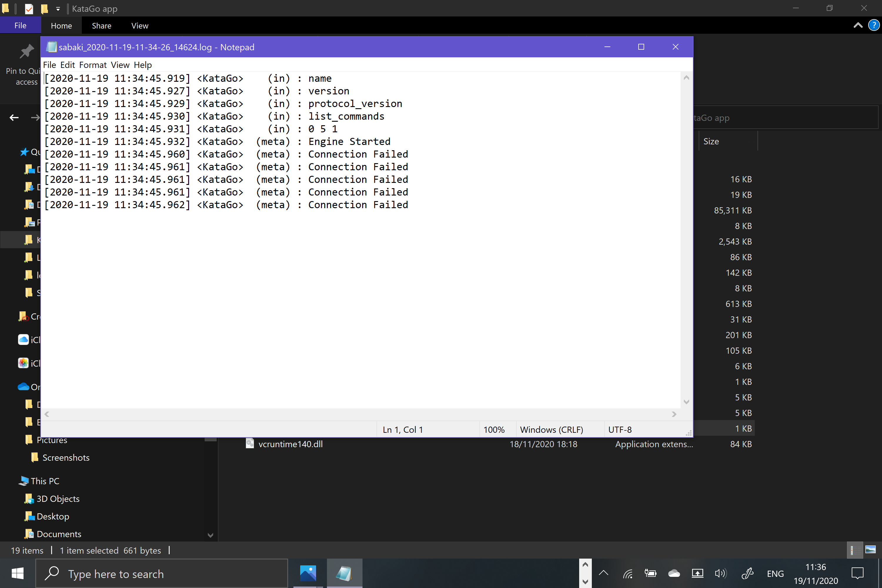This screenshot has width=882, height=588.
Task: Click the volume speaker tray icon
Action: [x=720, y=573]
